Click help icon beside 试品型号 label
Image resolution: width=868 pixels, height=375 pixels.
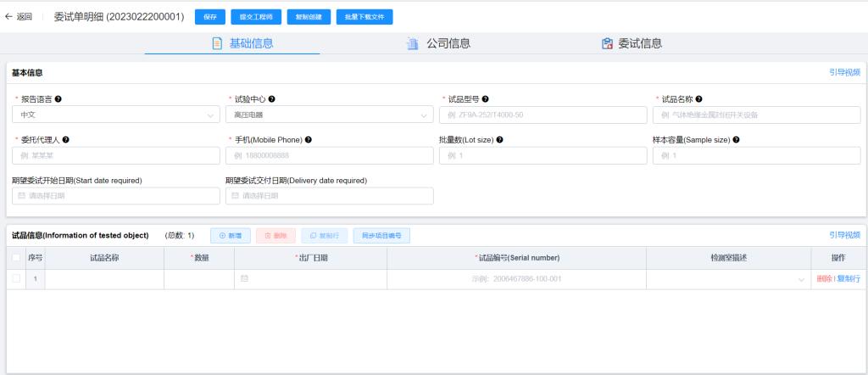click(485, 99)
